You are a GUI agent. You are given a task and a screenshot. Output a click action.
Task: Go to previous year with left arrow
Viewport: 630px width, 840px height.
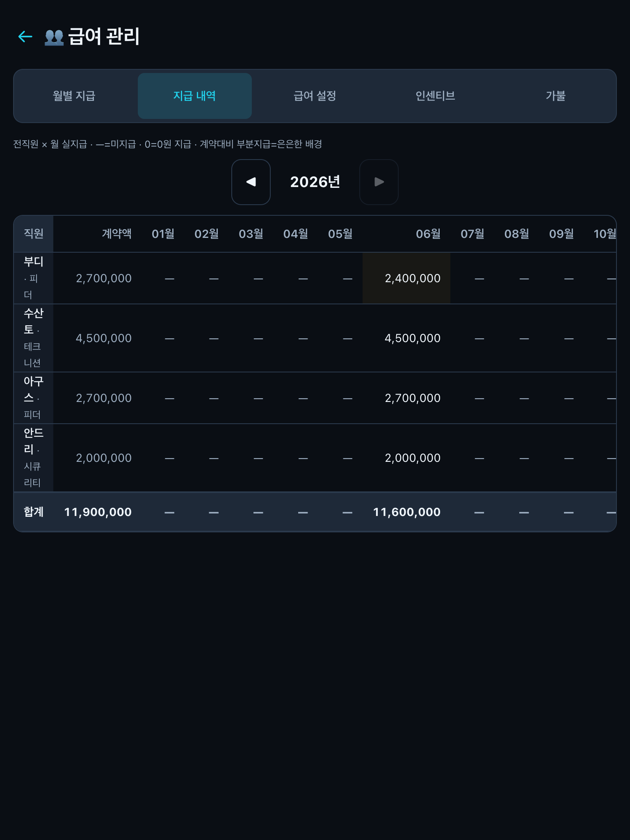(251, 182)
